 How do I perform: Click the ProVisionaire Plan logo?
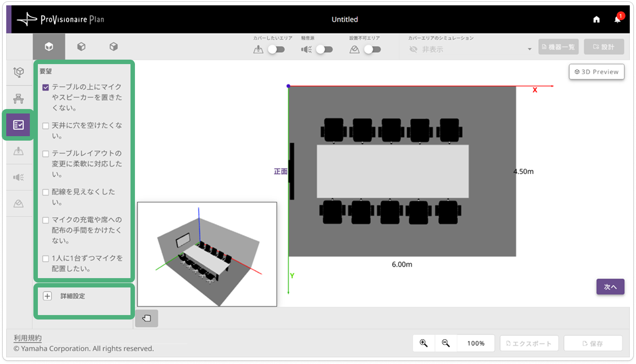[61, 20]
